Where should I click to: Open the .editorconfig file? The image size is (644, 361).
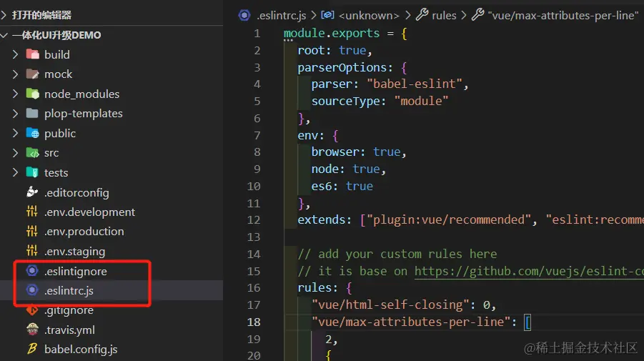tap(76, 192)
